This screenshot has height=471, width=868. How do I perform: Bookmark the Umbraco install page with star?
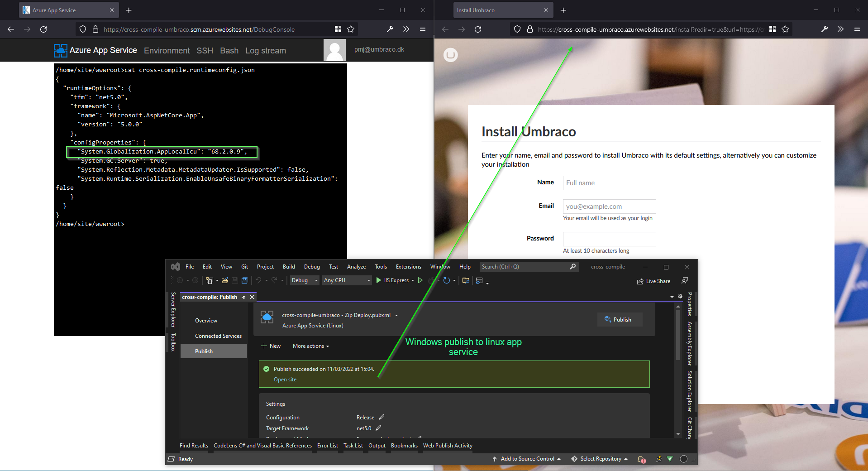click(785, 29)
